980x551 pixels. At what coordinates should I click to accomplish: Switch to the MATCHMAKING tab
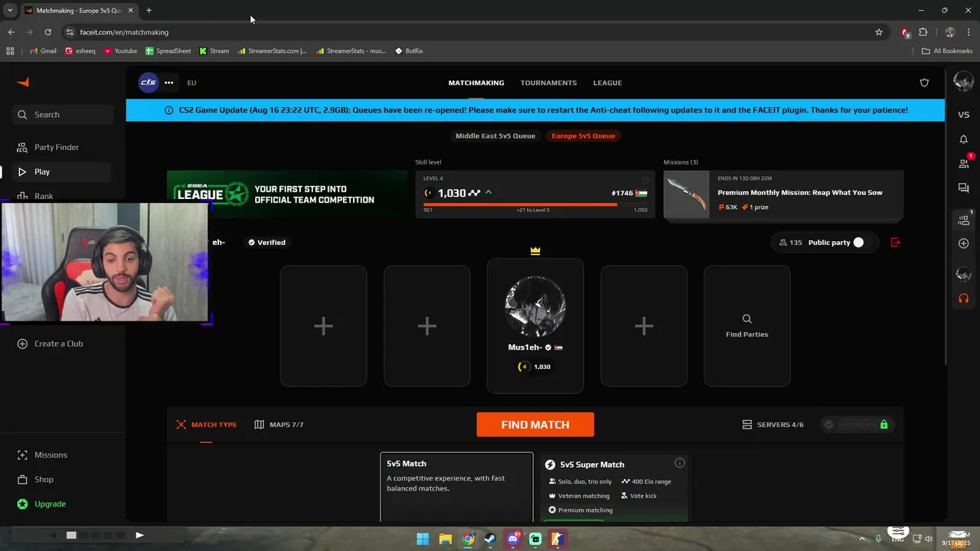(476, 83)
